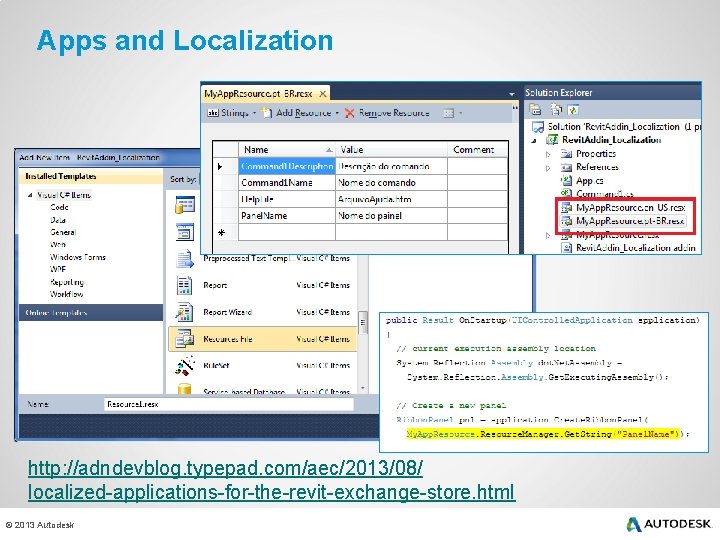Click the Value column header
Image resolution: width=720 pixels, height=540 pixels.
coord(391,150)
